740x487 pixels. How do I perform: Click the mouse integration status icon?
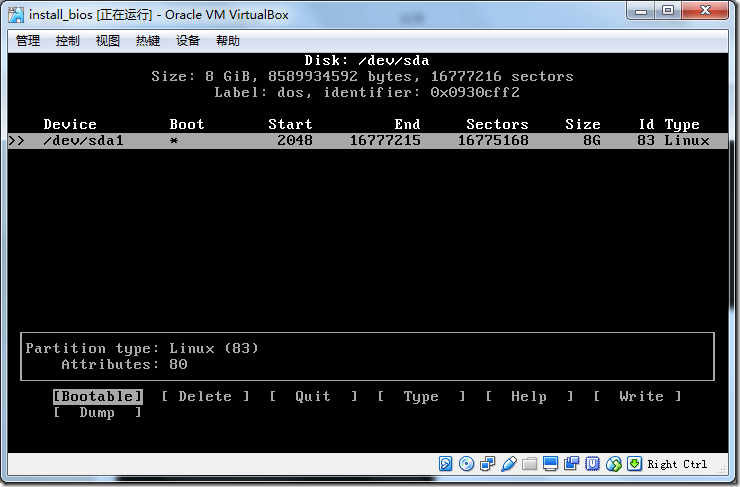[614, 464]
